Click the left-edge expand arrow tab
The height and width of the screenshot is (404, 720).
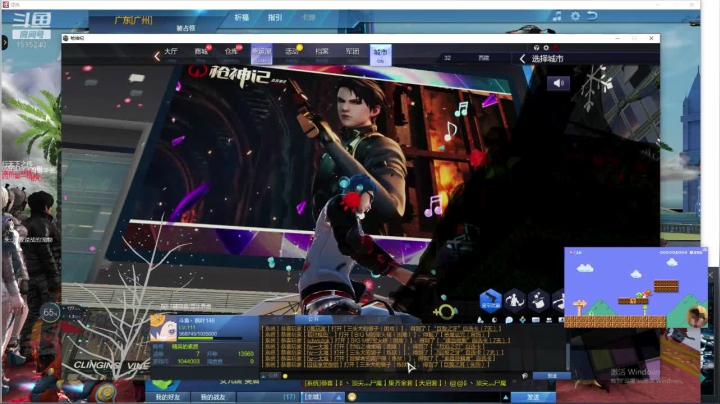[x=5, y=43]
